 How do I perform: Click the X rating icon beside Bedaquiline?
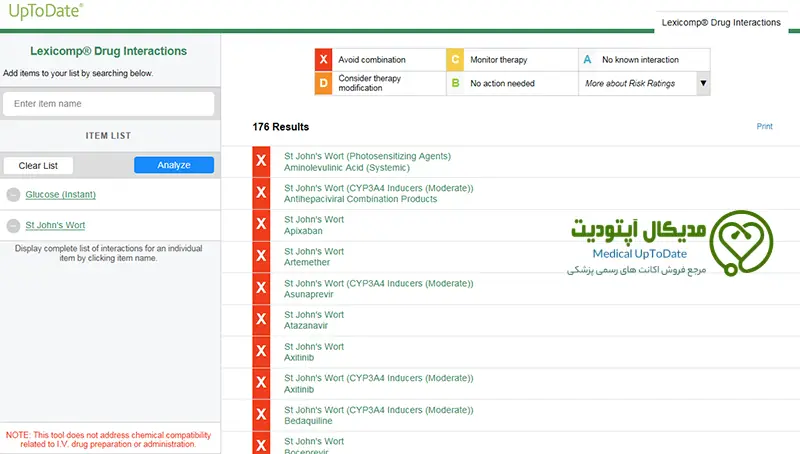(x=261, y=415)
